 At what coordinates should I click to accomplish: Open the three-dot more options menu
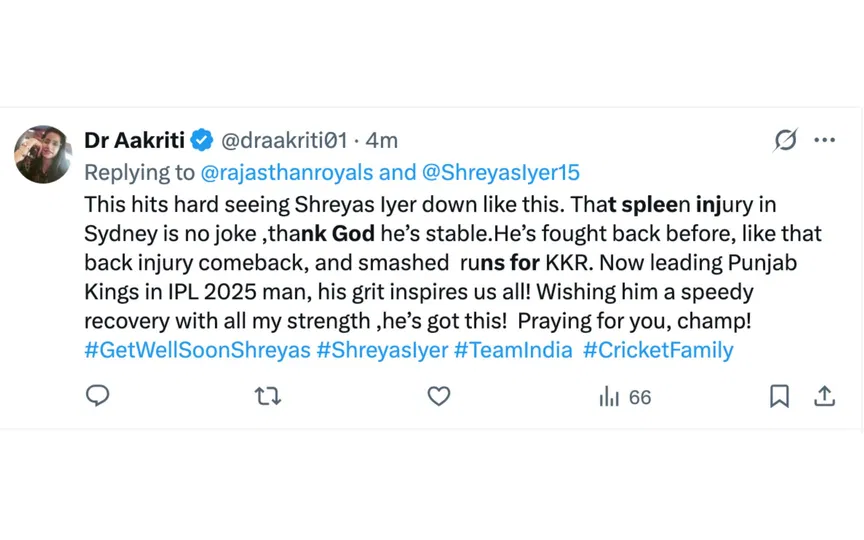pyautogui.click(x=824, y=140)
